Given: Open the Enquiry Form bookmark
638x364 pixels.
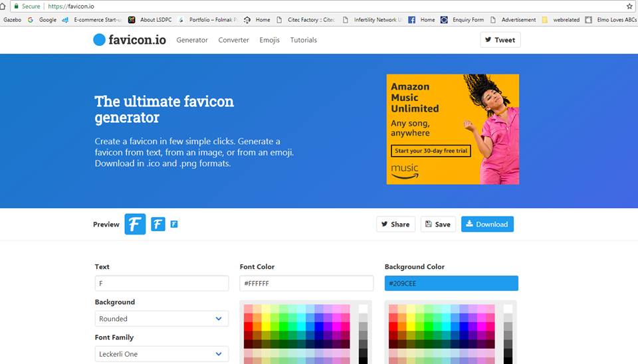Looking at the screenshot, I should click(x=462, y=20).
